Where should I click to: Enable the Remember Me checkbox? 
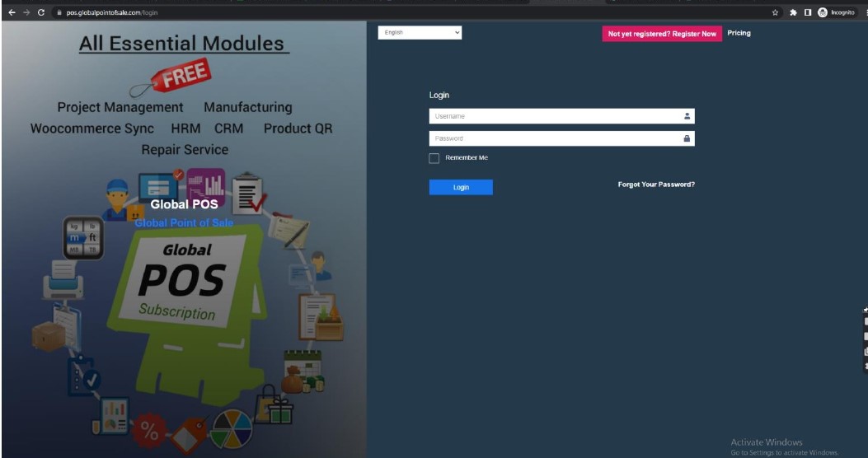(x=434, y=158)
